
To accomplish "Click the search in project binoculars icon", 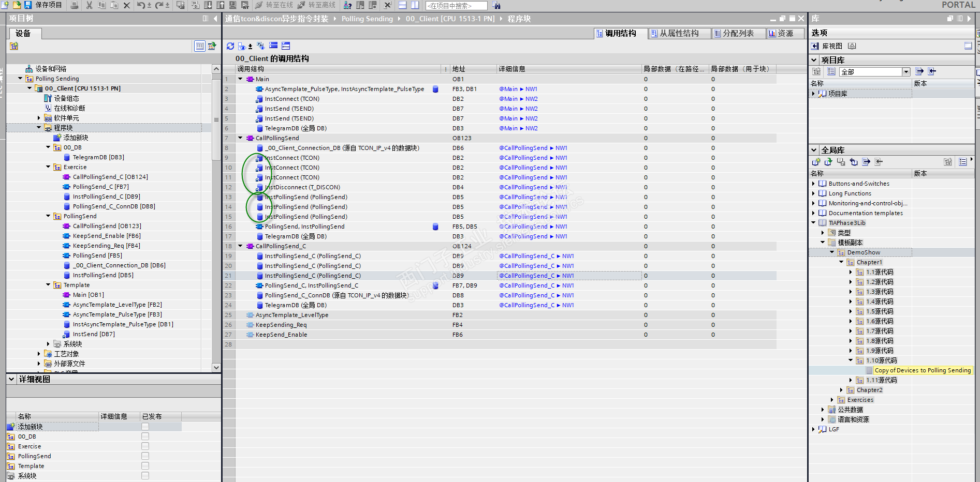I will pos(496,6).
